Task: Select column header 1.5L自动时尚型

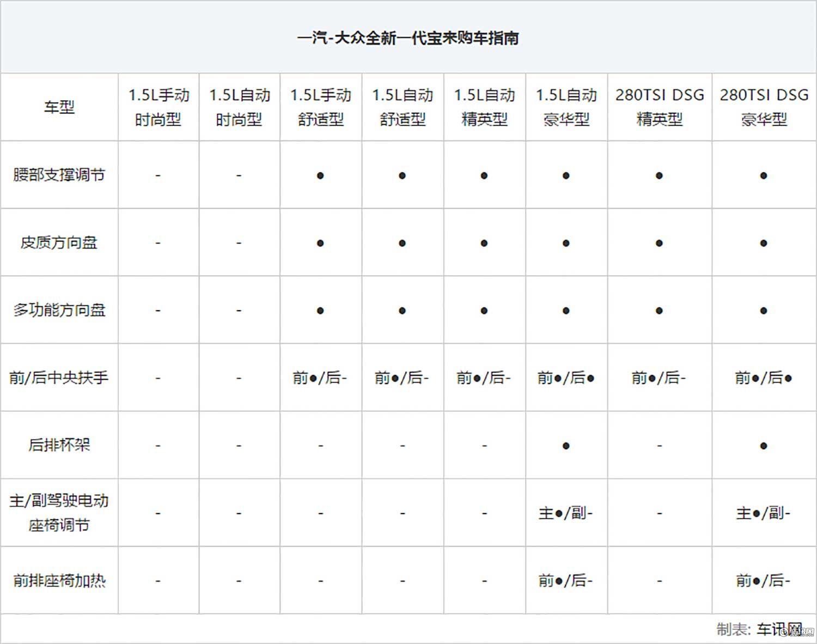Action: [240, 107]
